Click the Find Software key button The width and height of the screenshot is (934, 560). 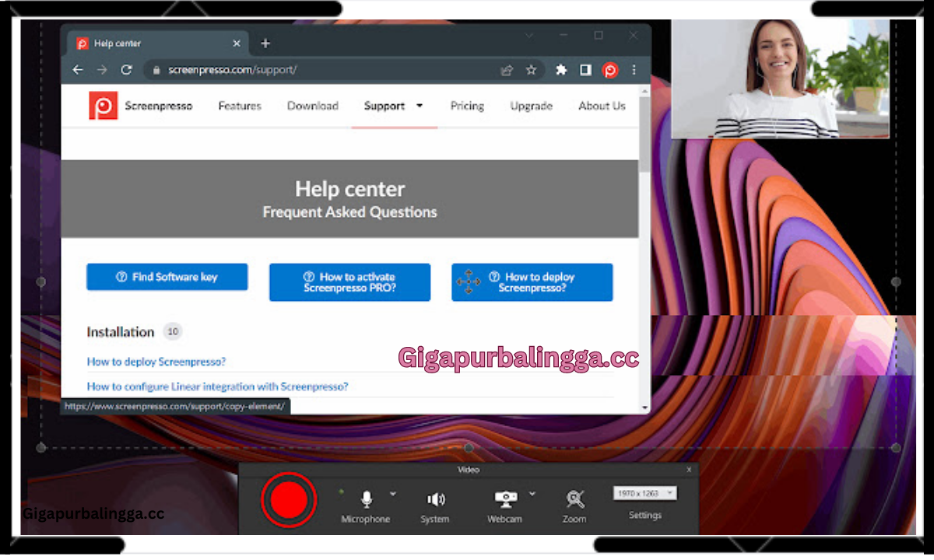pyautogui.click(x=167, y=277)
